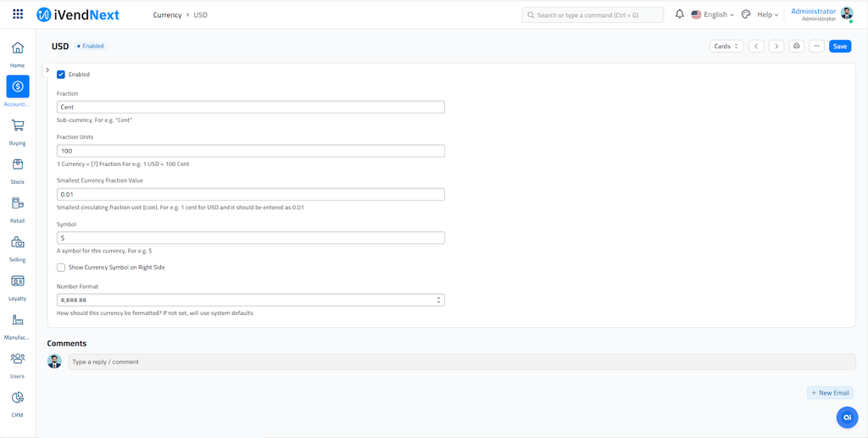Uncheck the Enabled checkbox

coord(61,75)
